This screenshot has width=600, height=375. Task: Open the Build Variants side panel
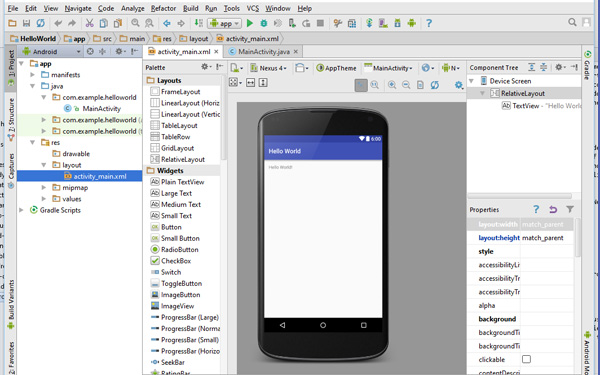pyautogui.click(x=11, y=304)
